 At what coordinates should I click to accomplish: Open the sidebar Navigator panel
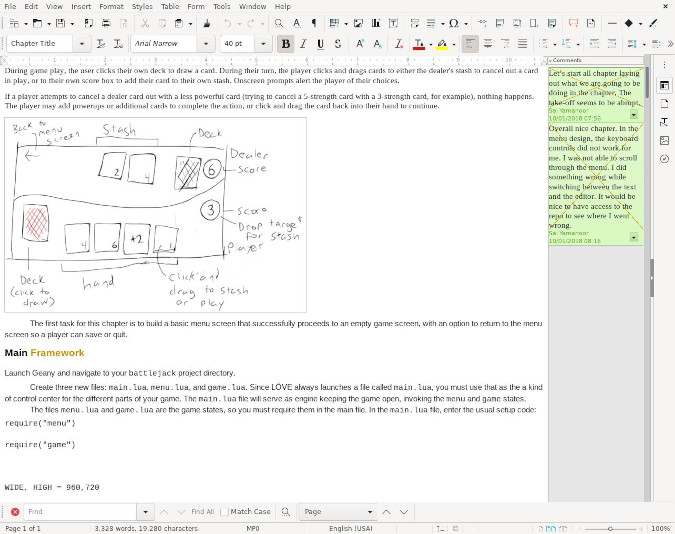tap(664, 158)
